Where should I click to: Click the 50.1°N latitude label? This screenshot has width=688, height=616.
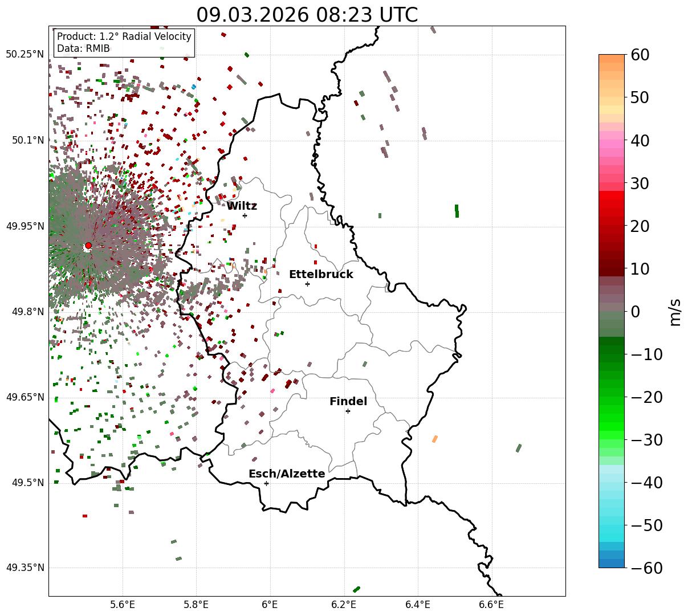tap(27, 140)
